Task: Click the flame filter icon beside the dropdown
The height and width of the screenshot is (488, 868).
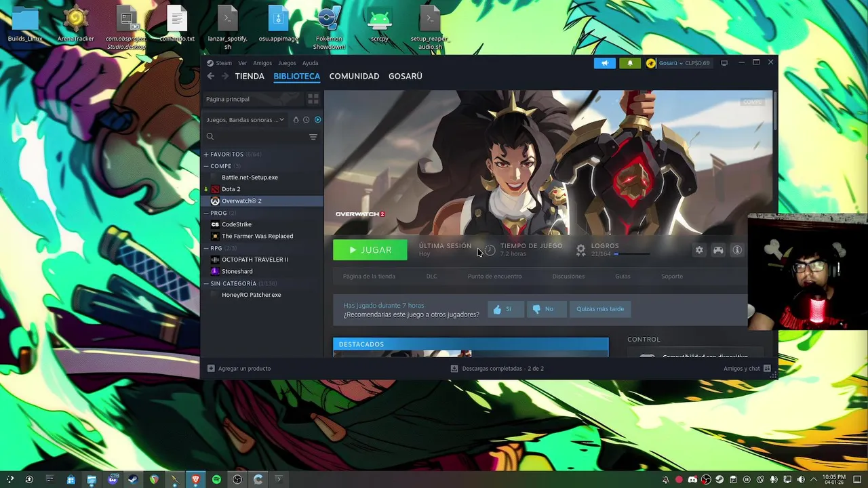Action: point(296,120)
